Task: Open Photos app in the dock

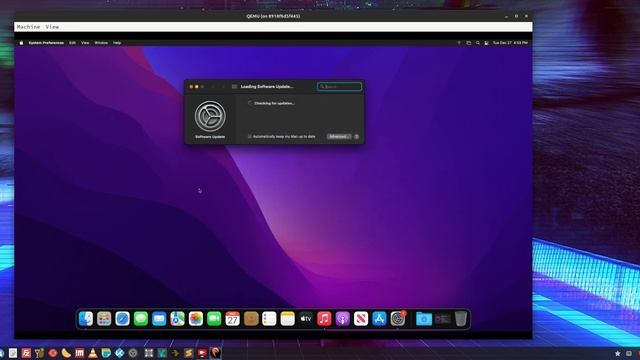Action: pyautogui.click(x=196, y=319)
